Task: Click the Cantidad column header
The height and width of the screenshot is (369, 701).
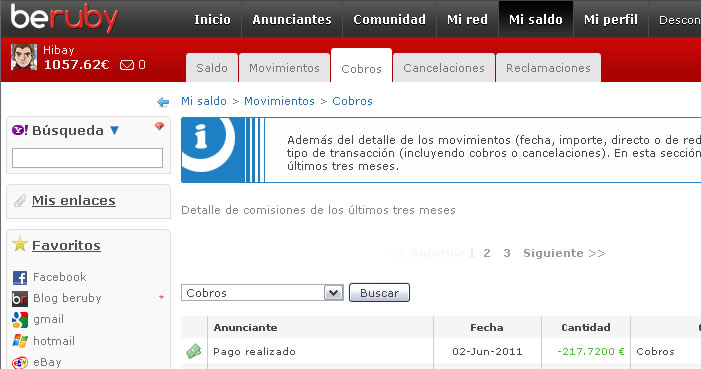Action: pos(586,327)
